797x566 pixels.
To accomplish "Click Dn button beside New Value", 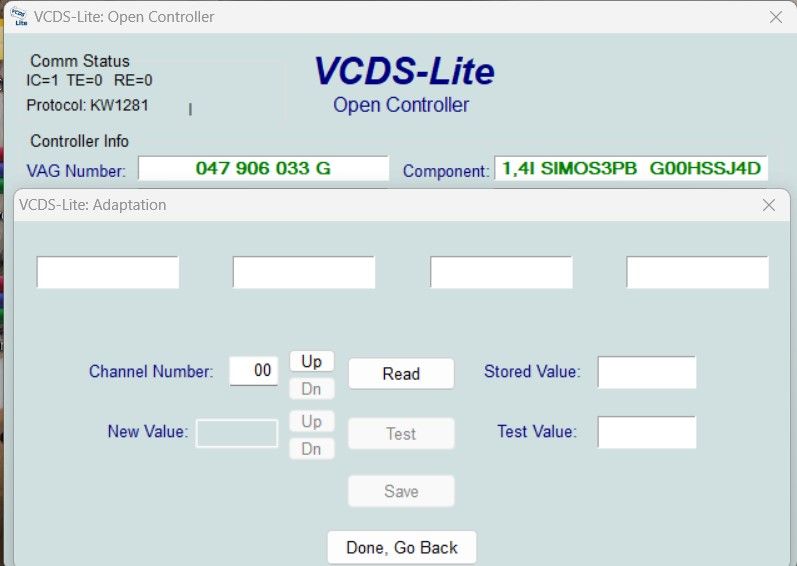I will click(312, 449).
